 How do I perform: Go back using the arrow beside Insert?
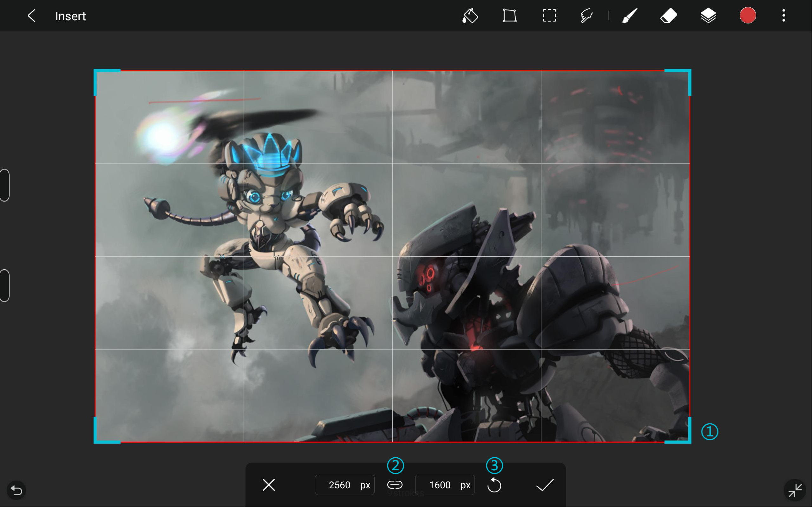[x=31, y=16]
